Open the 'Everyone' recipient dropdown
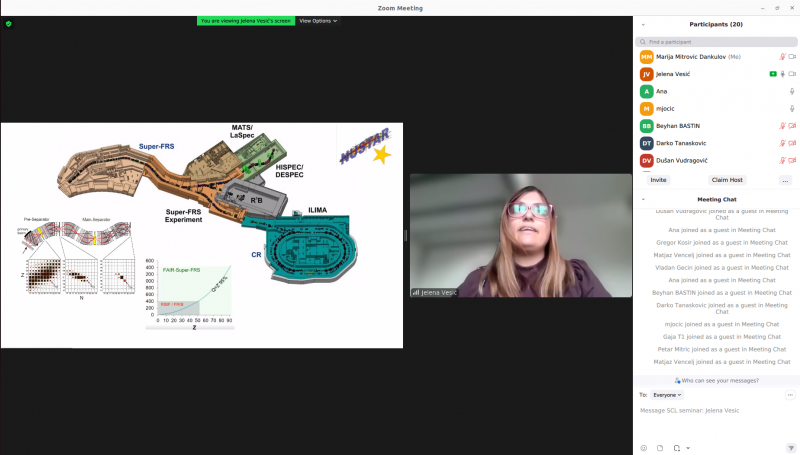 [x=667, y=395]
